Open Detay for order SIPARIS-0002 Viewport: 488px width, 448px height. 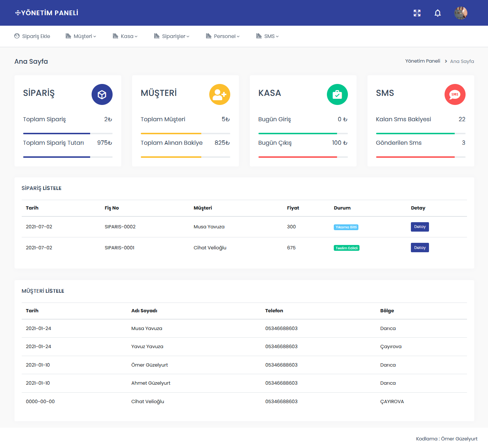pos(420,227)
